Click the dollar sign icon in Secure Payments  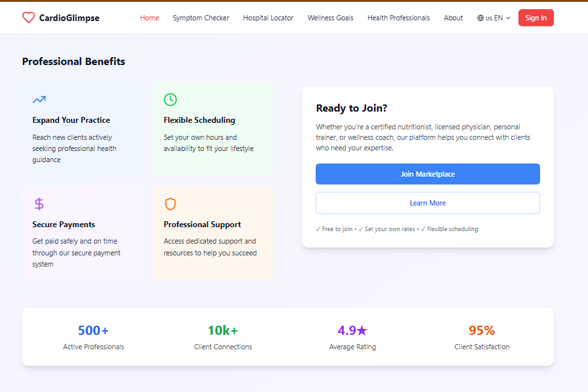click(x=39, y=204)
